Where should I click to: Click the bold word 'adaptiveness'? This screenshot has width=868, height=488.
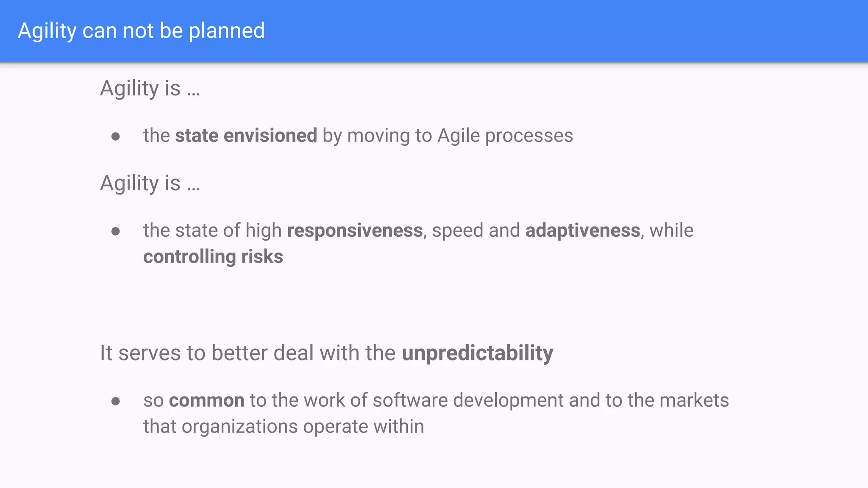coord(583,231)
